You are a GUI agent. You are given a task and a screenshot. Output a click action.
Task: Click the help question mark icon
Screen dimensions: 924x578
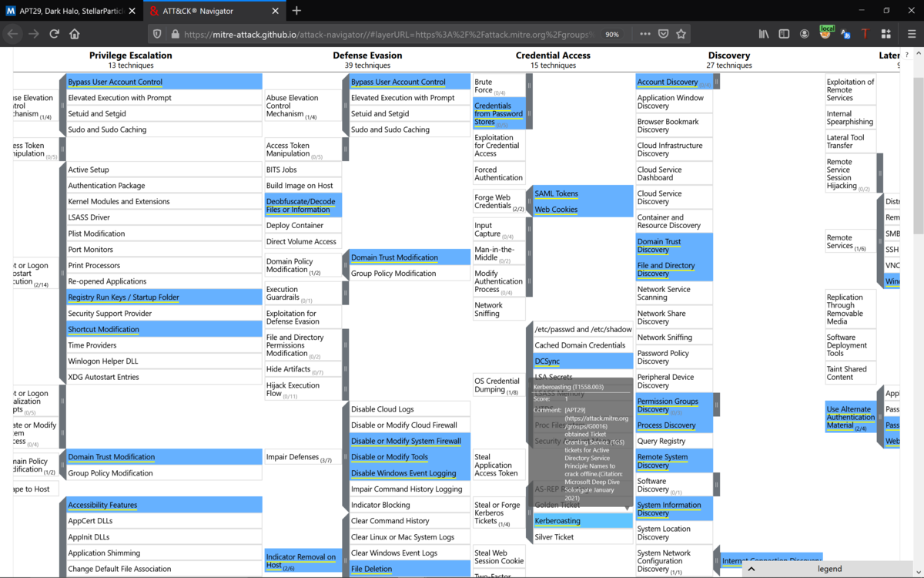point(906,54)
